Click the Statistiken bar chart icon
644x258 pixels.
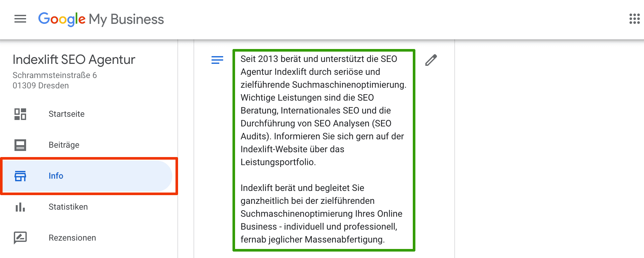(x=20, y=207)
